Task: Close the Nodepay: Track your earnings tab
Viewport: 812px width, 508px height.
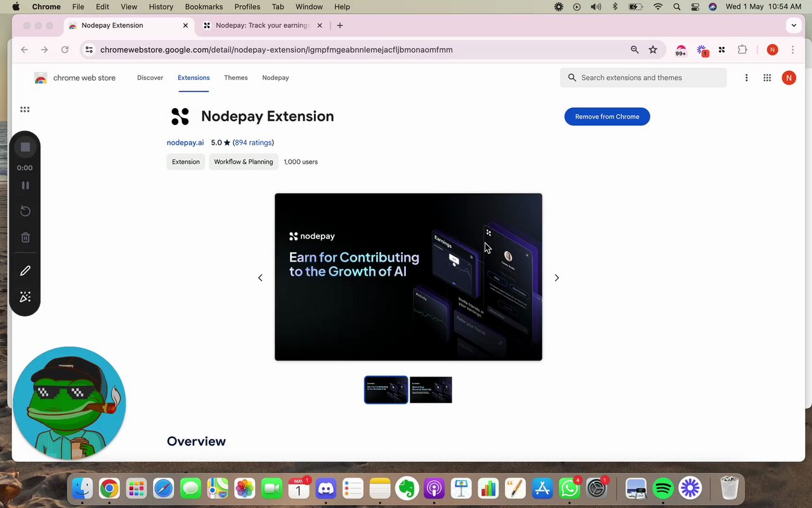Action: click(x=319, y=25)
